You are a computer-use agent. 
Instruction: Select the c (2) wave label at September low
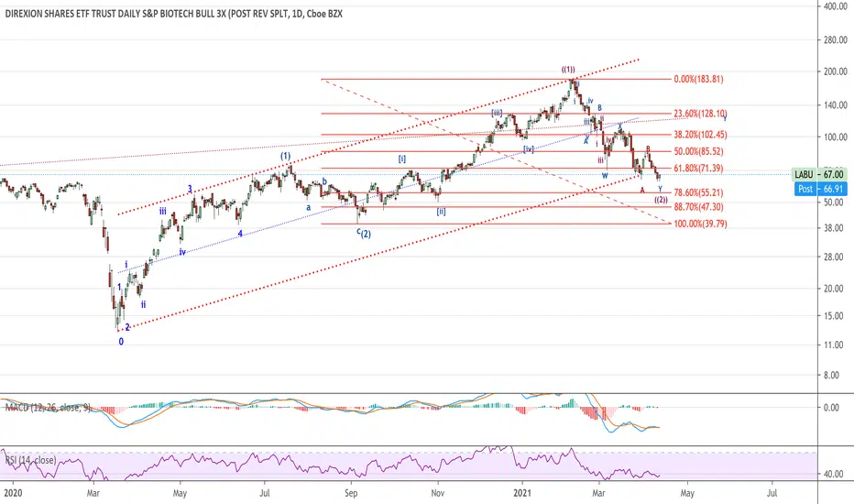(x=364, y=233)
